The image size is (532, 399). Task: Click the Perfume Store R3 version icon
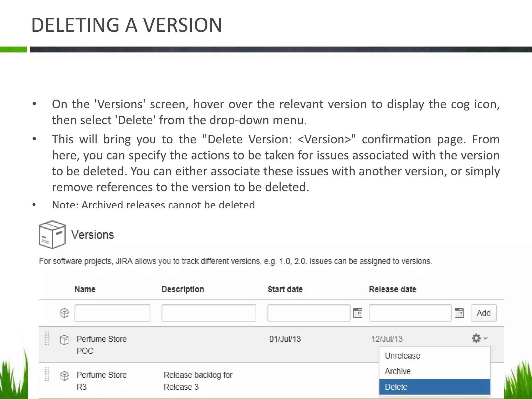[64, 376]
